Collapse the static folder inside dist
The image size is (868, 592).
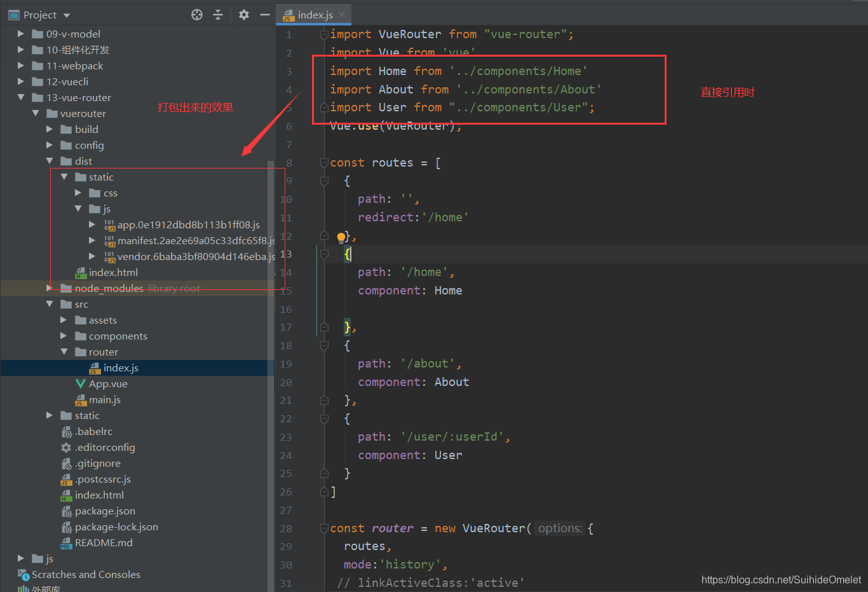pos(64,177)
